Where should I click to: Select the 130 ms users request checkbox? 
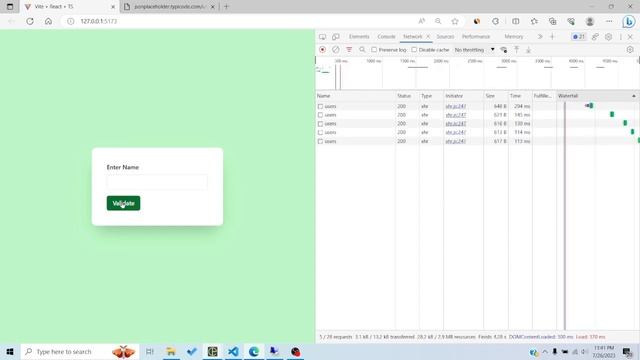[320, 124]
